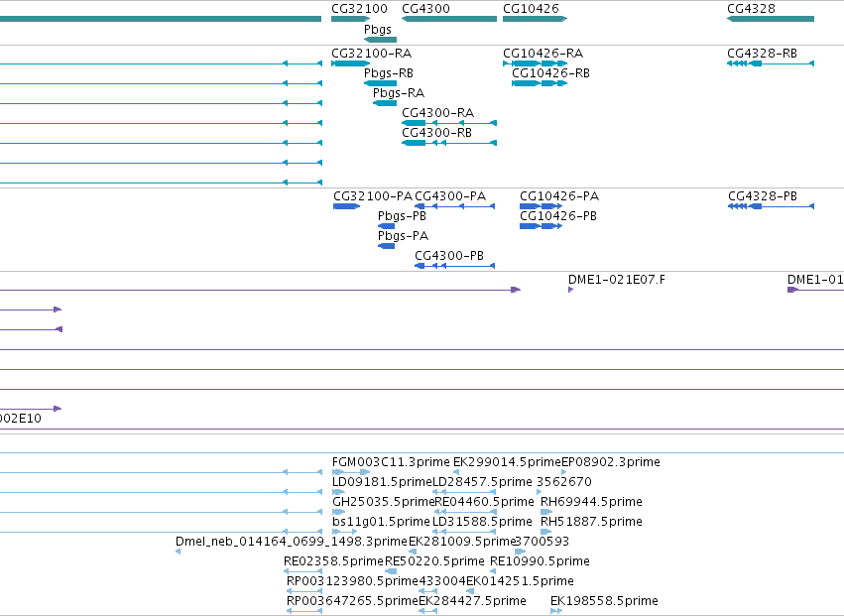Open transcript CG4300-RB

point(436,133)
